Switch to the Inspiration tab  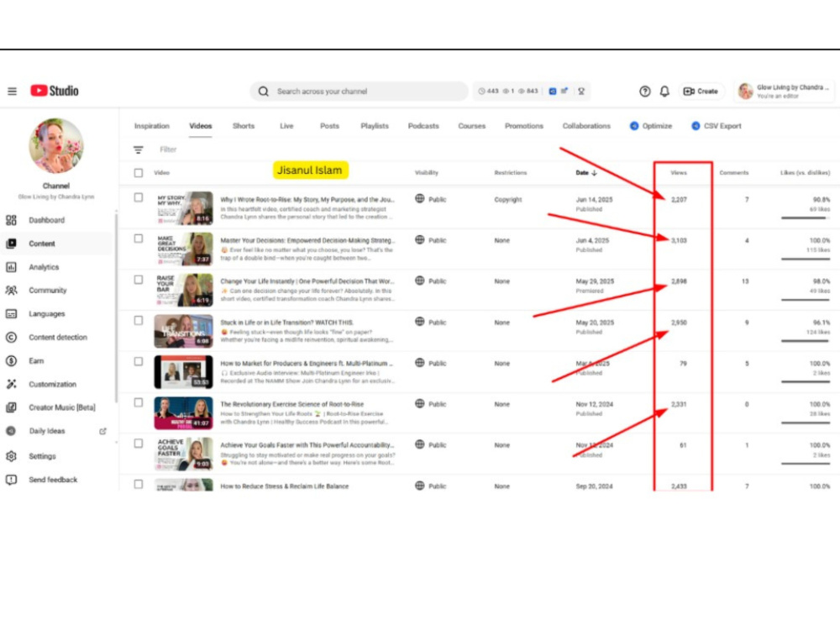[x=151, y=126]
